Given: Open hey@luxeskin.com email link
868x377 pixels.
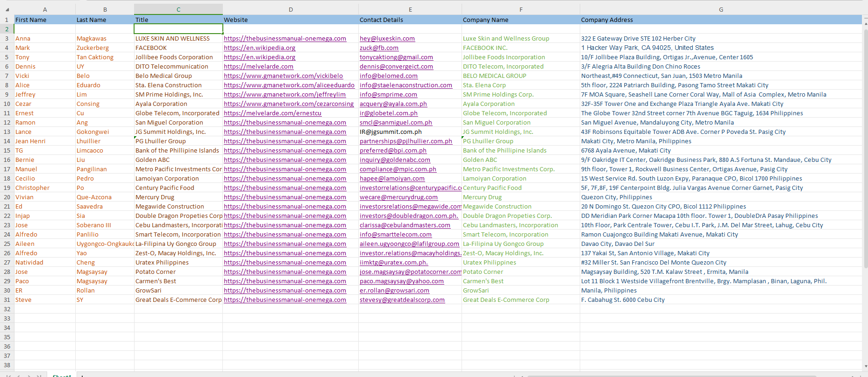Looking at the screenshot, I should [387, 38].
